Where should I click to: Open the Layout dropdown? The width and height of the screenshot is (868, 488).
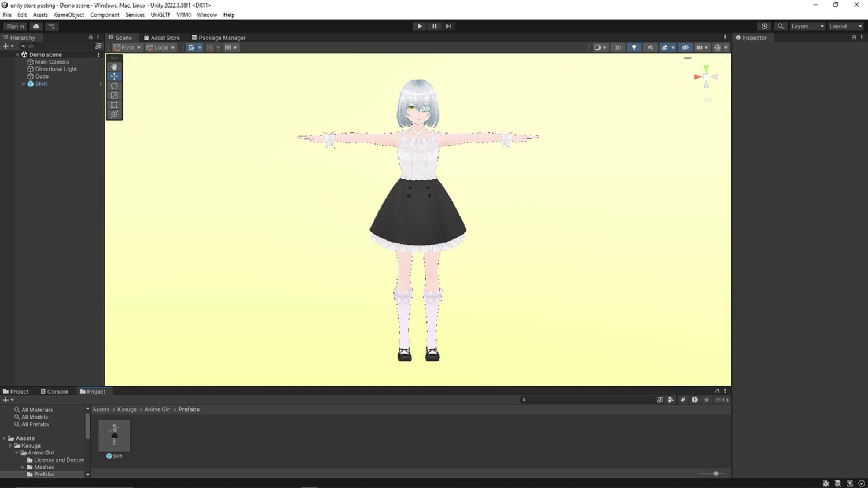845,26
